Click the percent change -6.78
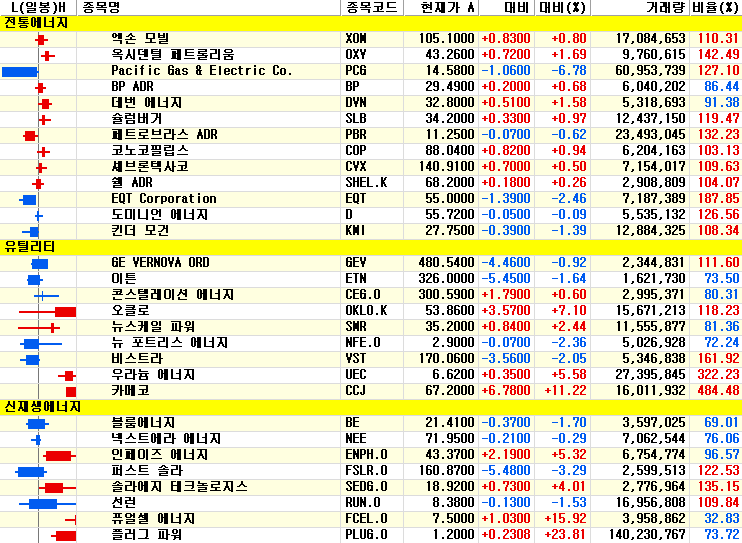742x543 pixels. (569, 71)
